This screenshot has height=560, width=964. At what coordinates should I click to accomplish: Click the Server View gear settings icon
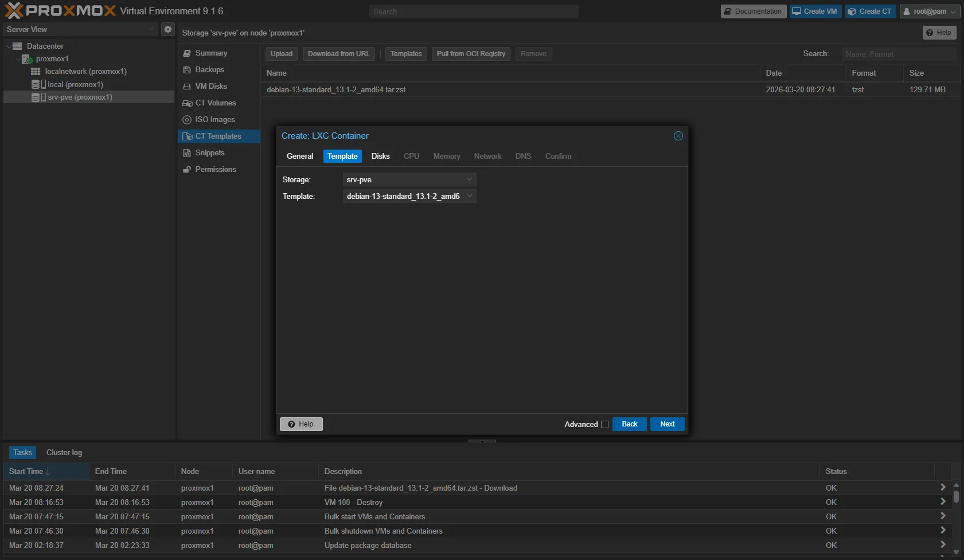tap(167, 29)
